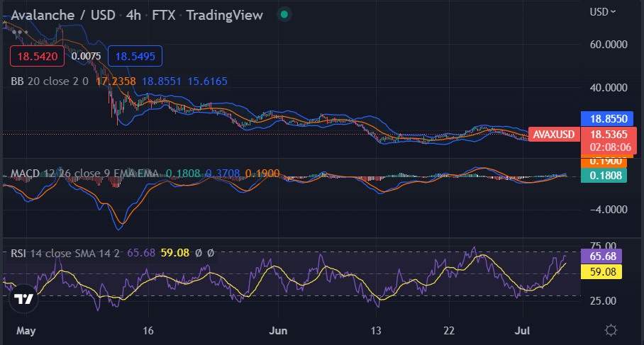This screenshot has width=644, height=345.
Task: Select the RSI 14 close SMA indicator legend
Action: click(65, 253)
